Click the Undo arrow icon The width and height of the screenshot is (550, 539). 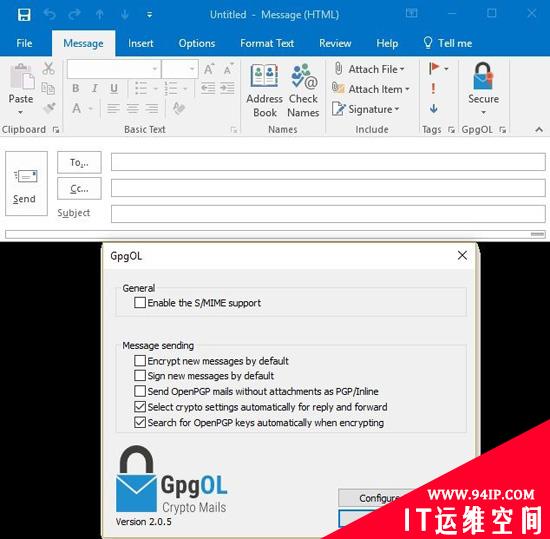coord(49,14)
